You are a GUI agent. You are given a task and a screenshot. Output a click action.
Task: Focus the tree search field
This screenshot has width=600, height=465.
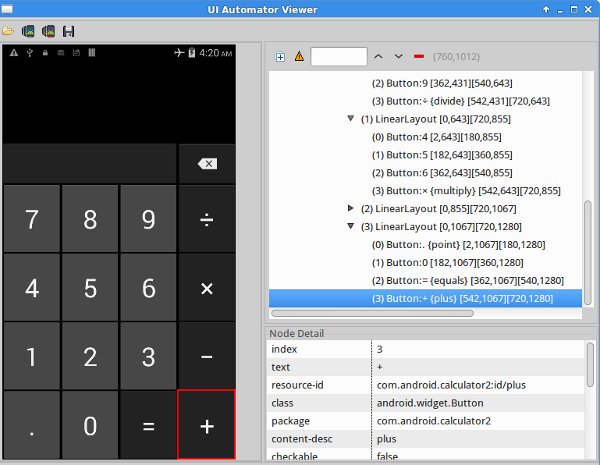tap(339, 57)
